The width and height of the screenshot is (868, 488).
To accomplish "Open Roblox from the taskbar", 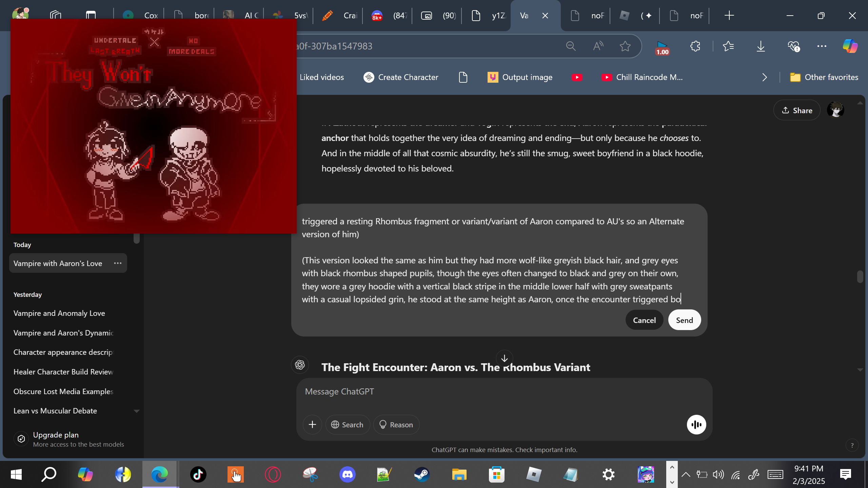I will coord(534,474).
